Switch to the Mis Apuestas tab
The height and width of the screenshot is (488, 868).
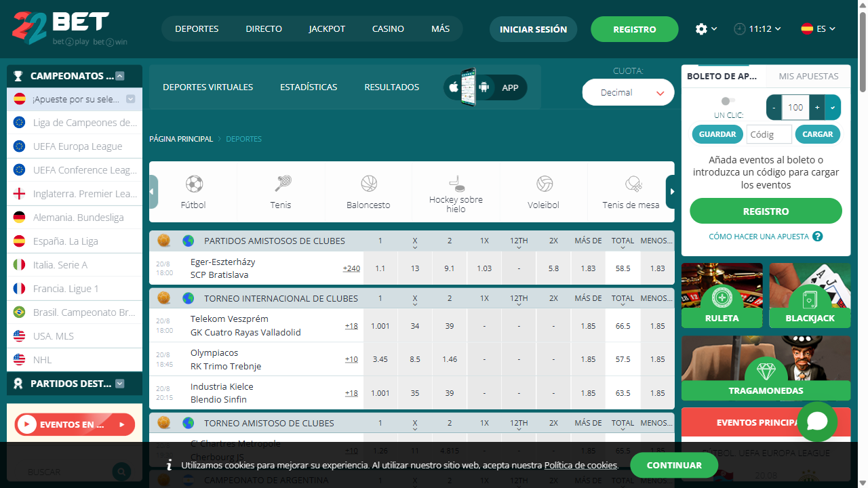pyautogui.click(x=808, y=76)
